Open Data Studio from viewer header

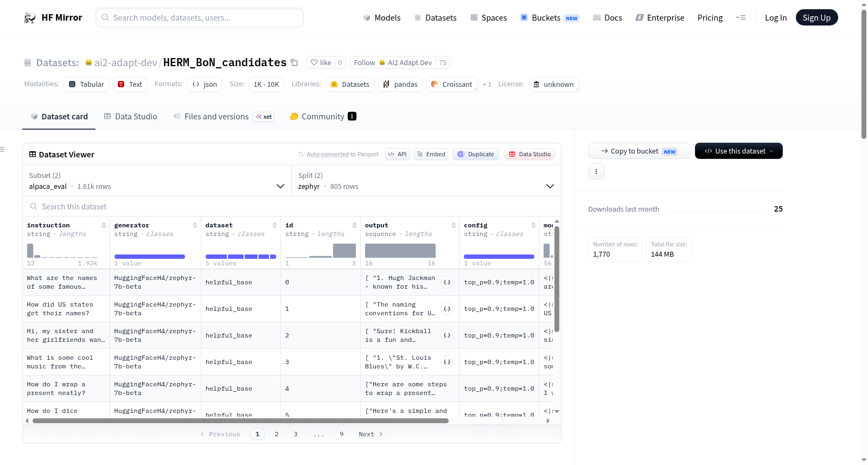coord(529,154)
